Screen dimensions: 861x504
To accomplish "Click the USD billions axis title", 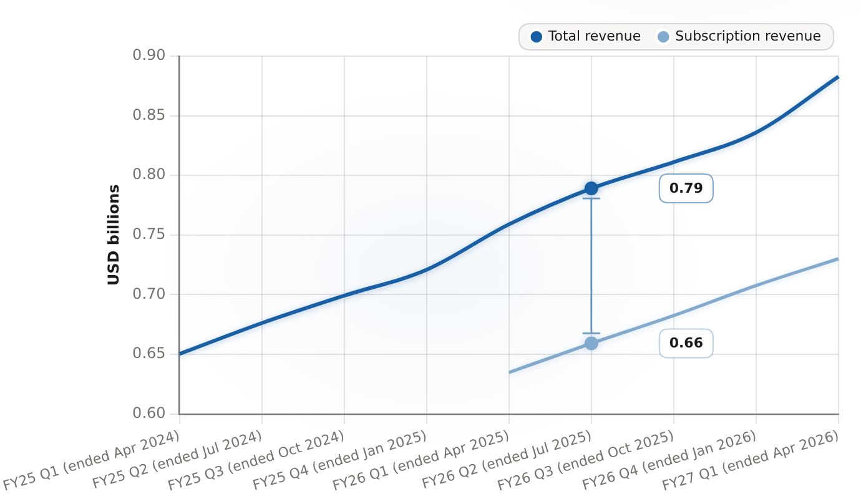I will (114, 235).
